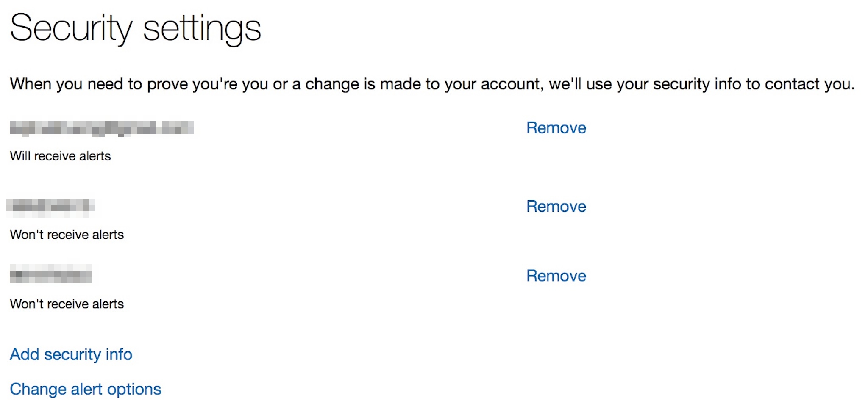Select the middle blurred security info entry
Viewport: 868px width, 412px height.
51,206
